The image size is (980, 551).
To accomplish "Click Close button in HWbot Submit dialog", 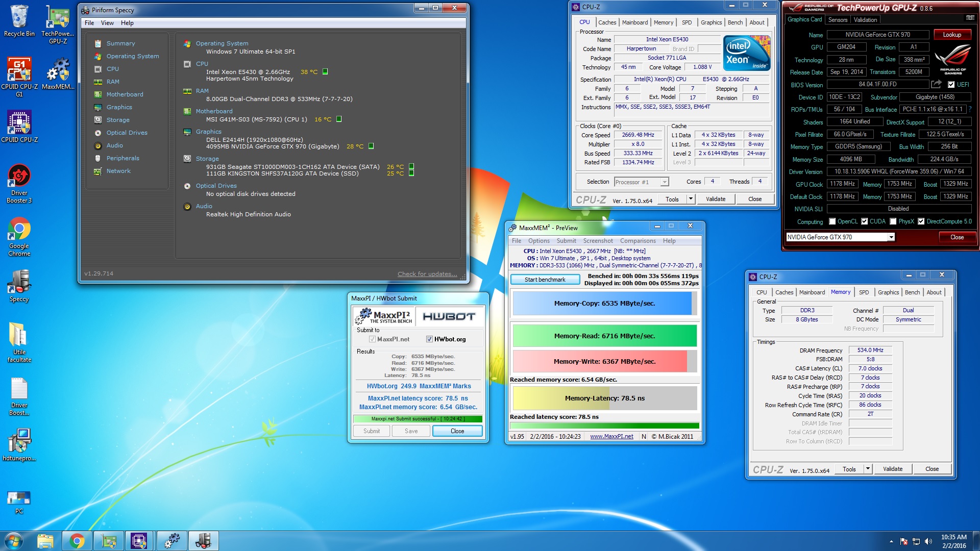I will coord(457,431).
